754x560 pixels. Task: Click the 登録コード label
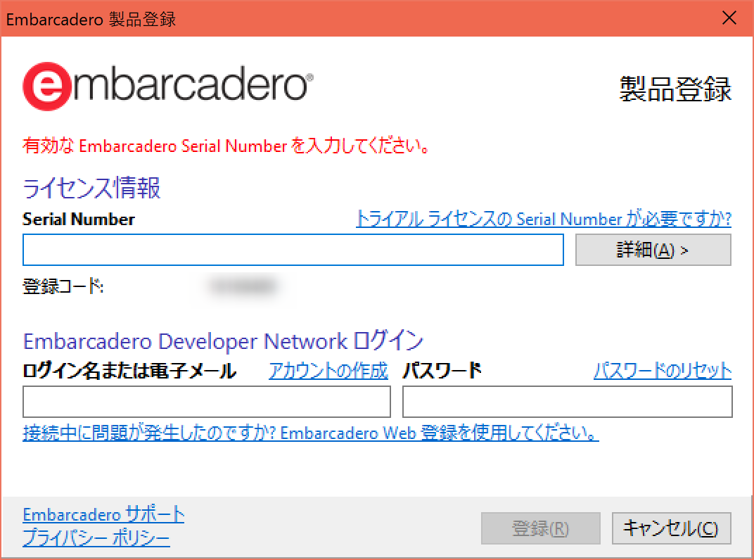point(63,286)
